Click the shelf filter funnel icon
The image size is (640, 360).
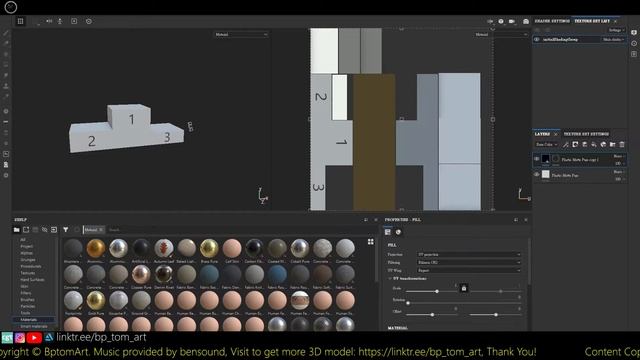(65, 230)
